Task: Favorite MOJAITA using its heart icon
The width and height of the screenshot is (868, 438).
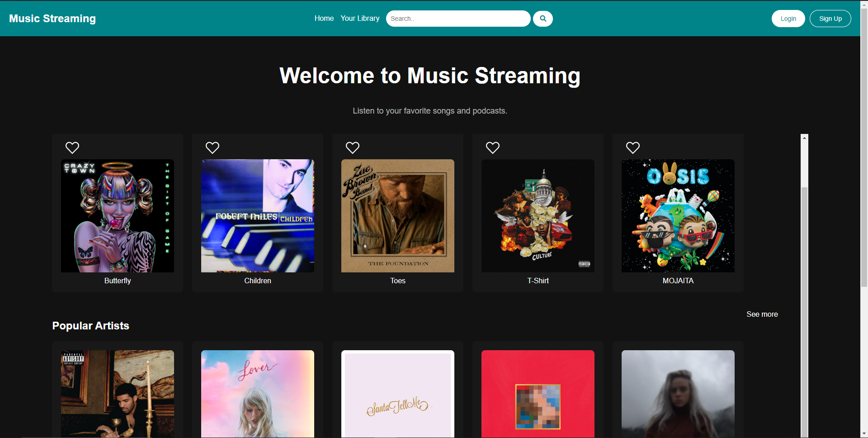Action: click(633, 148)
